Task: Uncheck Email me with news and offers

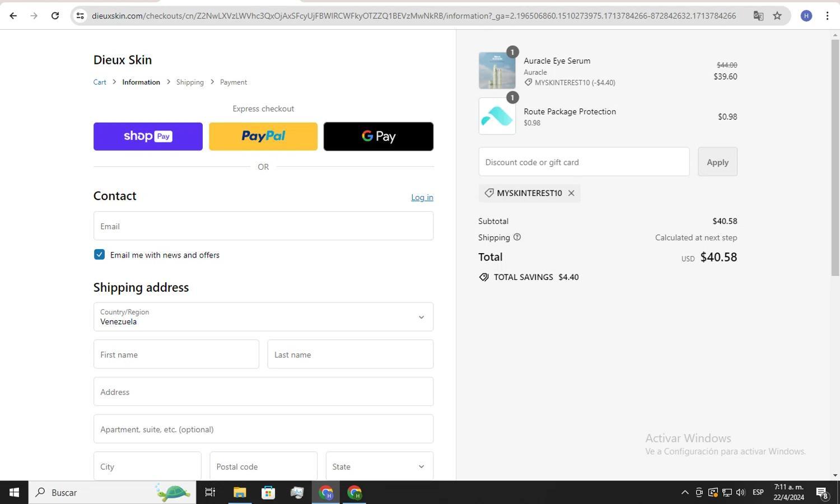Action: [x=99, y=254]
